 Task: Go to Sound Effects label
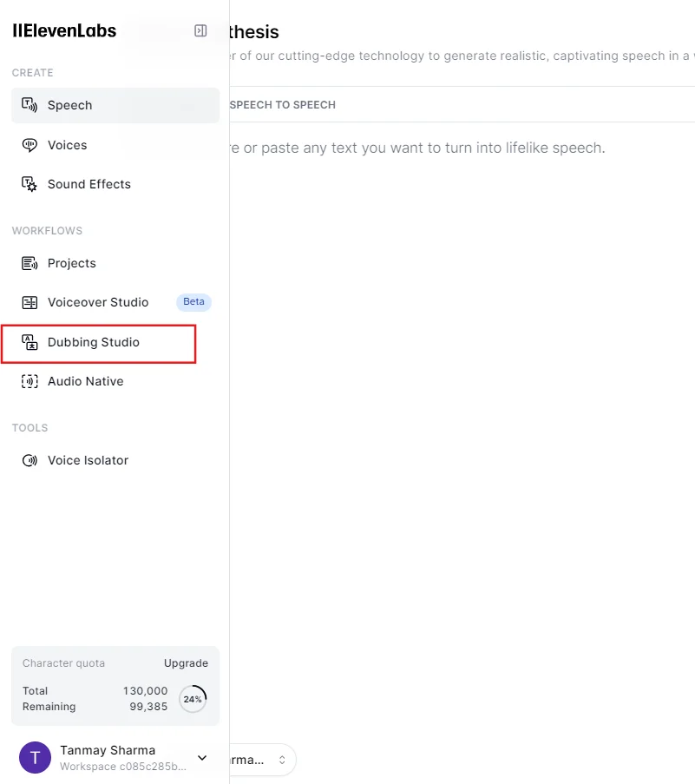(89, 184)
